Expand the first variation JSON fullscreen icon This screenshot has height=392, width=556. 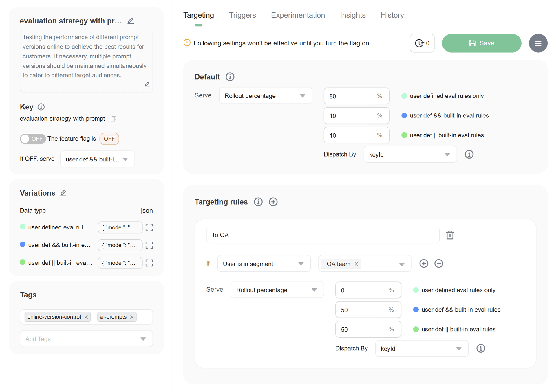click(149, 228)
